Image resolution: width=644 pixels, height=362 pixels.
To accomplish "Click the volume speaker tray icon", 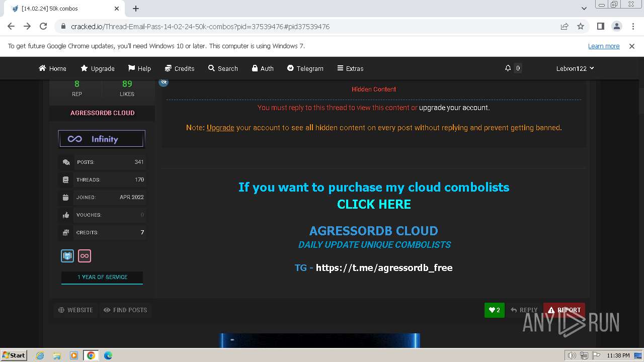I will 572,355.
